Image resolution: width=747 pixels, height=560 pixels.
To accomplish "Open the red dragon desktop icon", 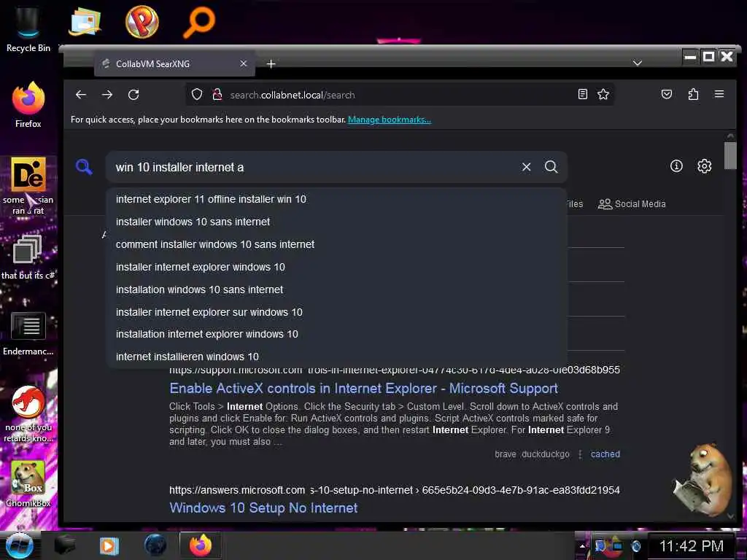I will point(28,414).
